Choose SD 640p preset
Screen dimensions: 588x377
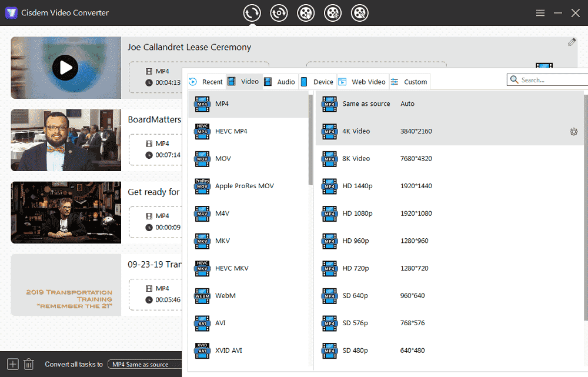pos(450,296)
